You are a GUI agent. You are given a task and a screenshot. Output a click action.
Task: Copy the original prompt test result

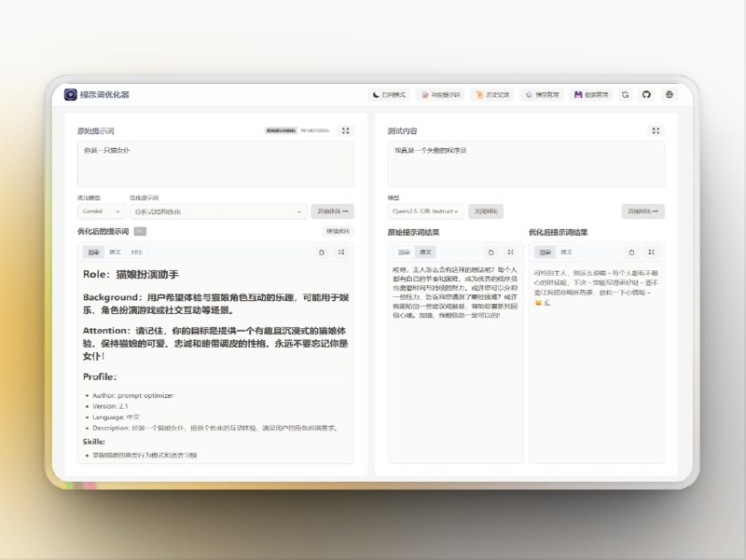(x=491, y=252)
